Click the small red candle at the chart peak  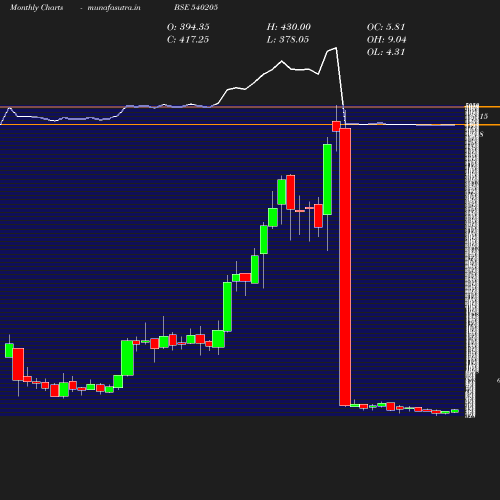336,126
